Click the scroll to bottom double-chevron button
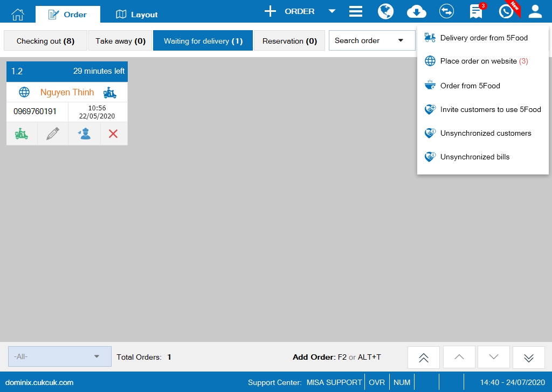This screenshot has width=552, height=392. [x=528, y=358]
